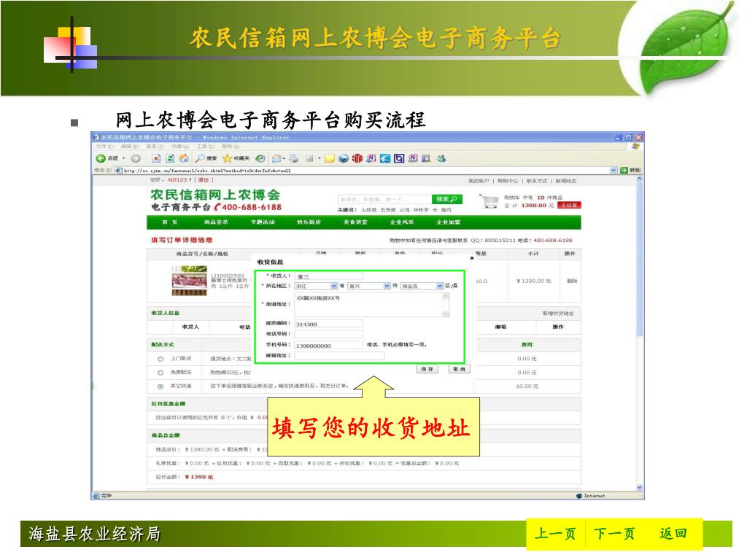
Task: Open the 快乐厨房 navigation tab
Action: point(309,222)
